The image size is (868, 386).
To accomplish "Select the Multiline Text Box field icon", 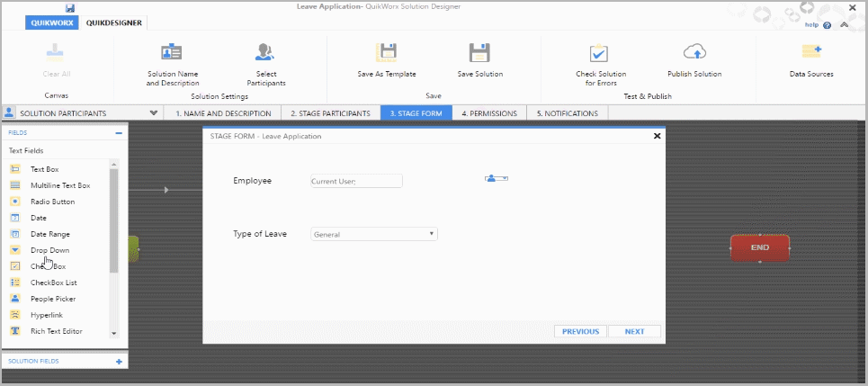I will click(15, 185).
